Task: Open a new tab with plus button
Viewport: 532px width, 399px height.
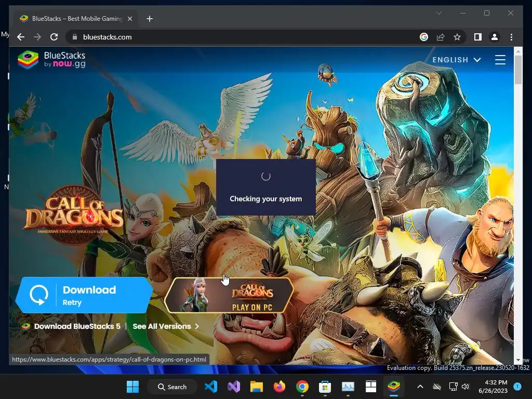Action: (150, 19)
